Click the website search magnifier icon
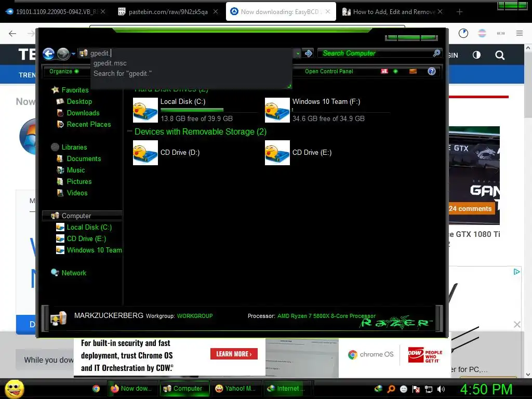The image size is (532, 399). coord(500,55)
